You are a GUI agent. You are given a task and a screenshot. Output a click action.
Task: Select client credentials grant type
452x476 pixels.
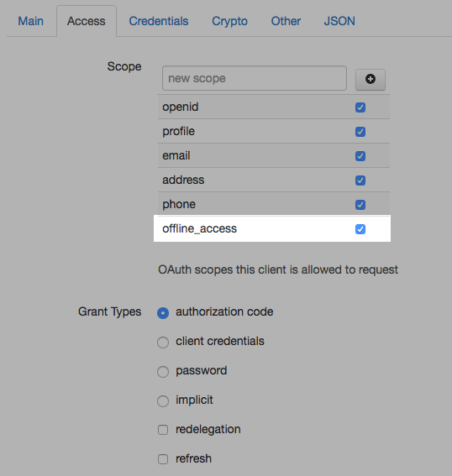pyautogui.click(x=163, y=343)
